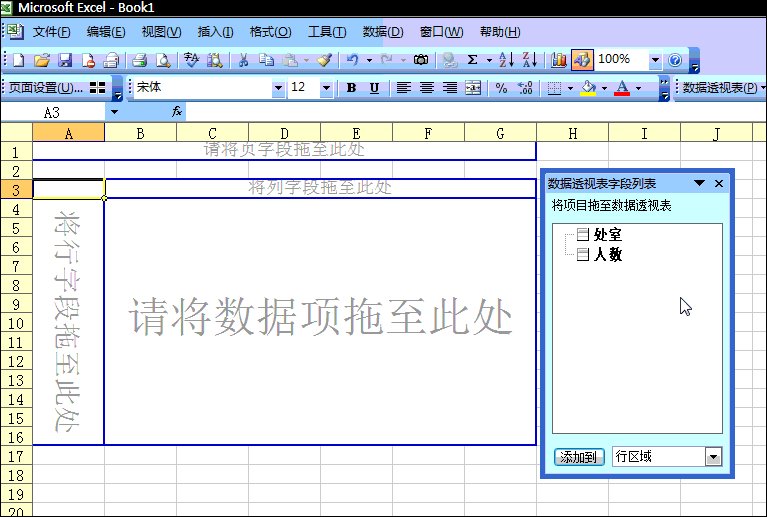Image resolution: width=767 pixels, height=517 pixels.
Task: Open borders style dropdown arrow
Action: 570,88
